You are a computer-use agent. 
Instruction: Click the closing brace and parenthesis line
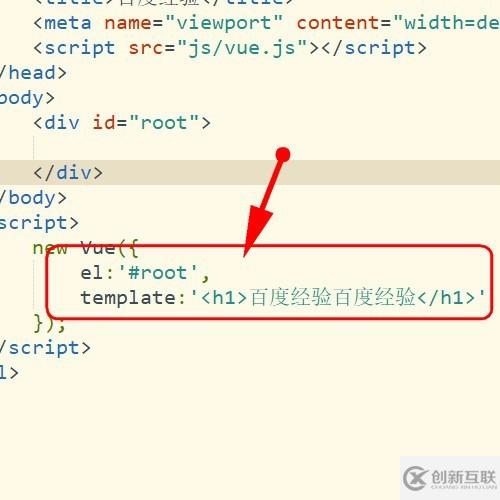49,323
